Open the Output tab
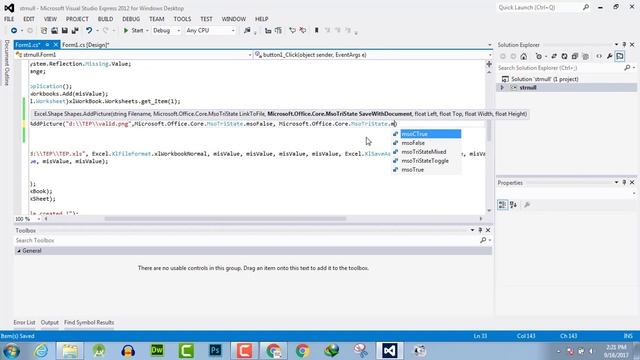 [50, 322]
